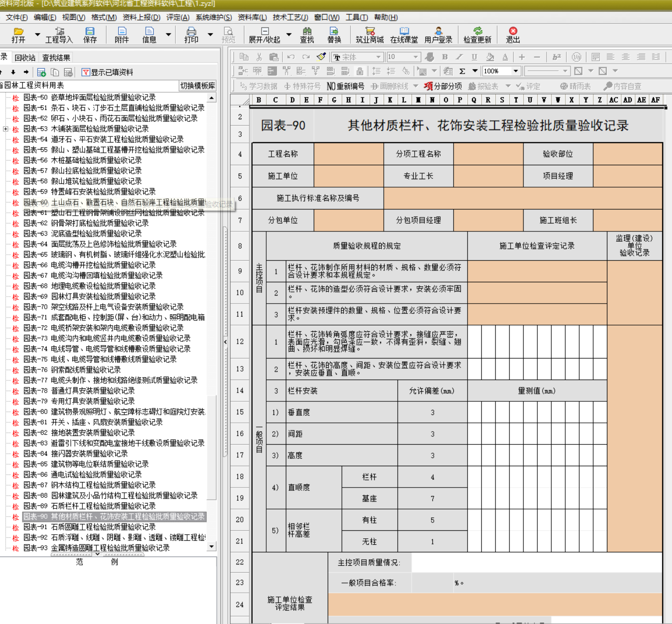
Task: Visit 筑业商城 store icon
Action: 370,35
